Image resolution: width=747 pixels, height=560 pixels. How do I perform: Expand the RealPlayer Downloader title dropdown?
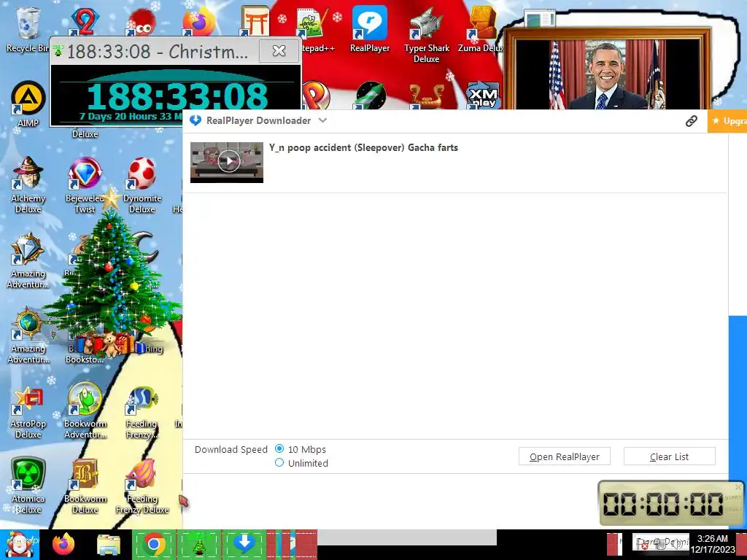pyautogui.click(x=322, y=120)
